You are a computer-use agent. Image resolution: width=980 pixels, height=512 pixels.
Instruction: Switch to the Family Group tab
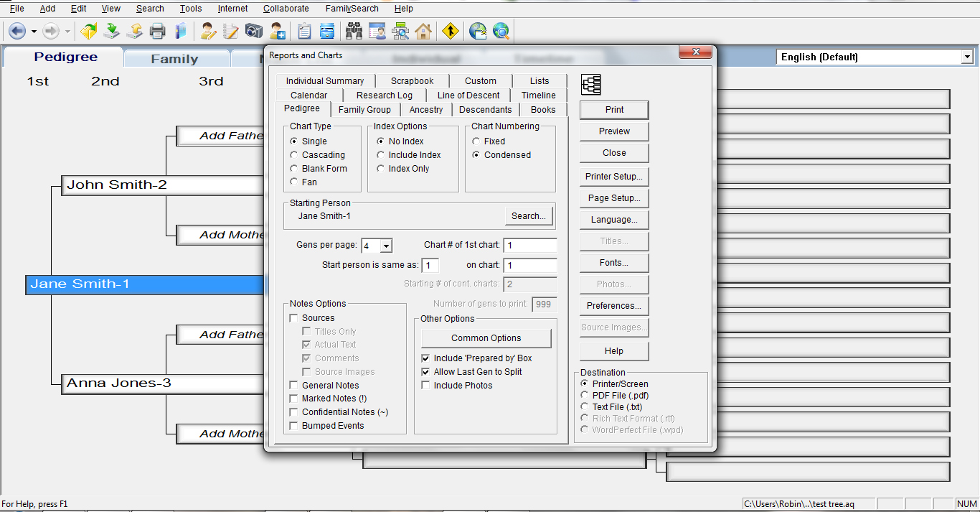click(x=364, y=109)
